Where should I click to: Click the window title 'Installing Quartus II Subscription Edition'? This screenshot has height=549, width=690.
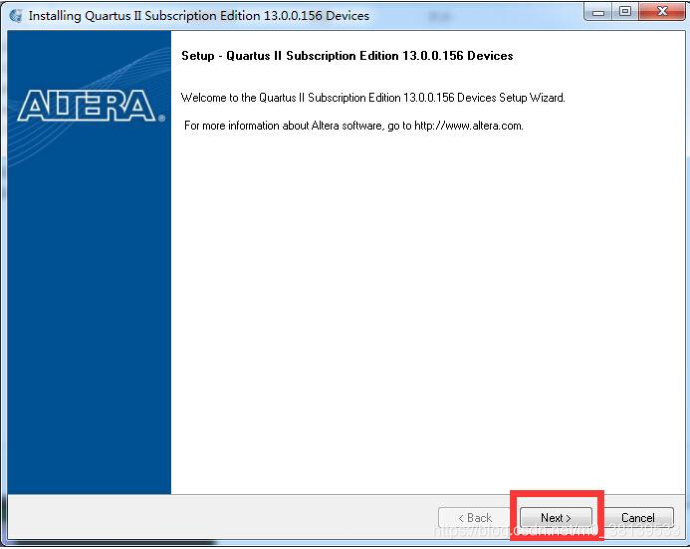pyautogui.click(x=199, y=16)
